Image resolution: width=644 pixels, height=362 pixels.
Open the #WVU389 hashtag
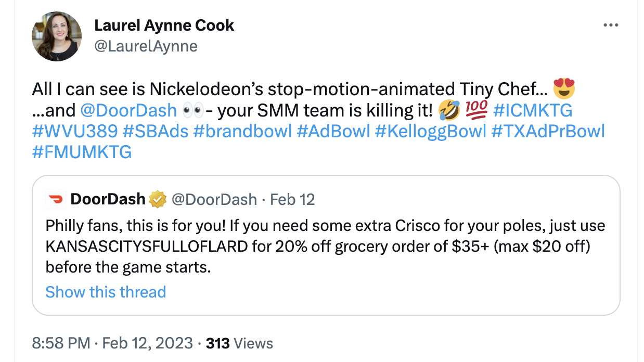tap(75, 131)
